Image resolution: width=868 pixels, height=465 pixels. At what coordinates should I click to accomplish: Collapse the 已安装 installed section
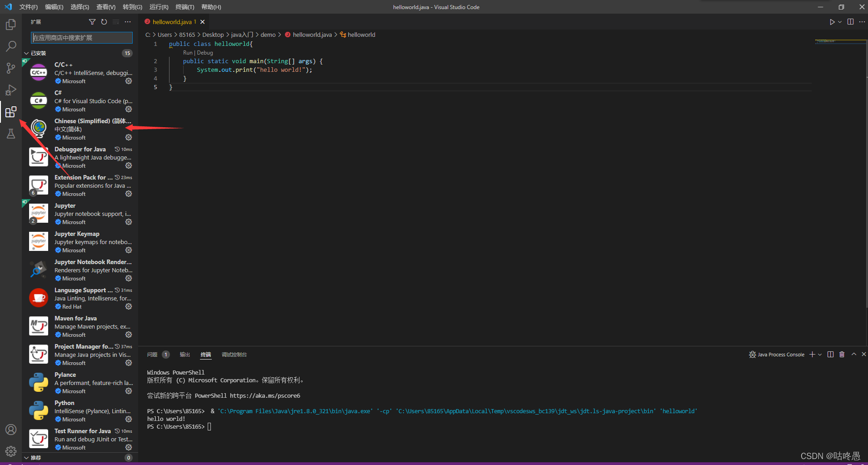click(38, 53)
